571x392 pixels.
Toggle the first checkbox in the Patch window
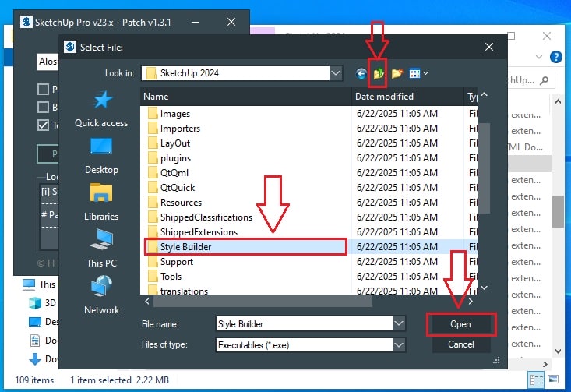click(43, 89)
